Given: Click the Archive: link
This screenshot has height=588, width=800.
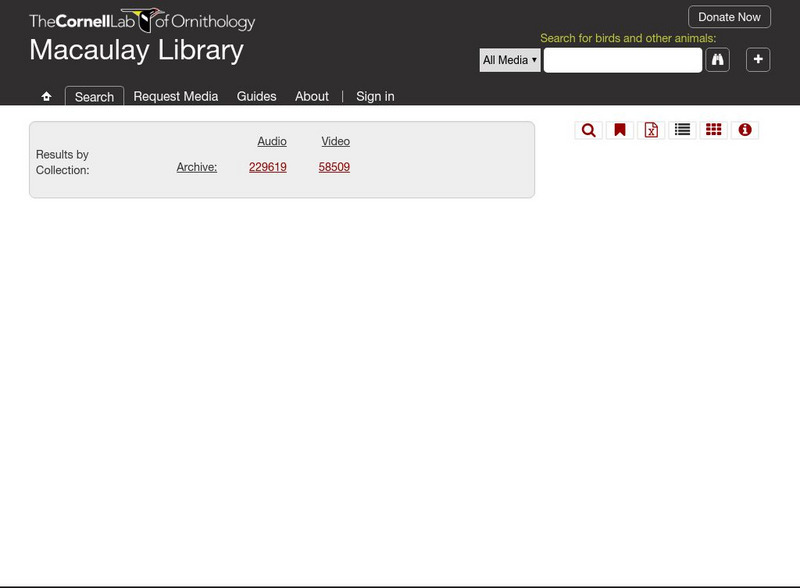Looking at the screenshot, I should [196, 167].
